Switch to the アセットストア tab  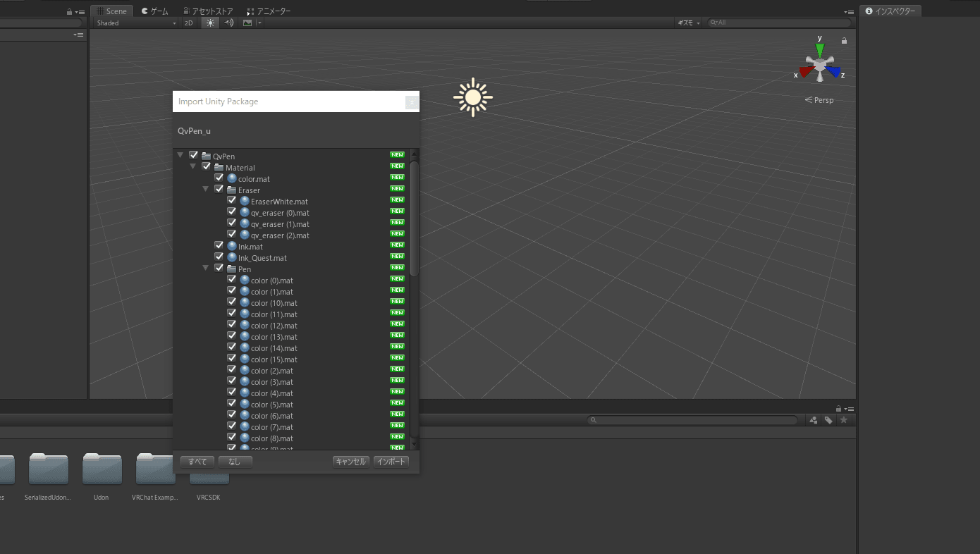coord(207,11)
